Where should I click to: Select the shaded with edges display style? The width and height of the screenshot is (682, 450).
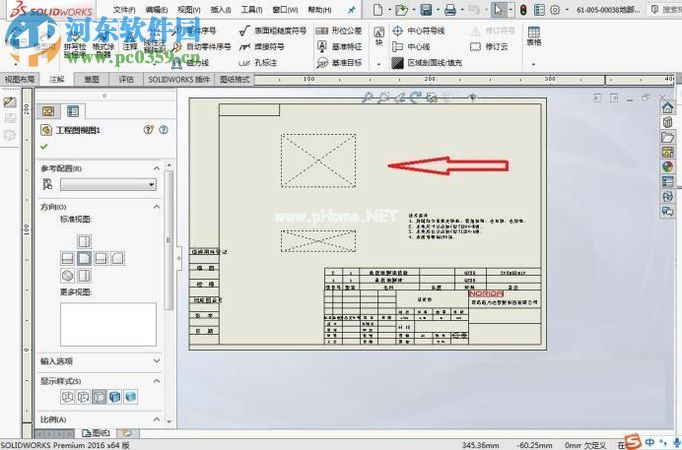click(115, 397)
